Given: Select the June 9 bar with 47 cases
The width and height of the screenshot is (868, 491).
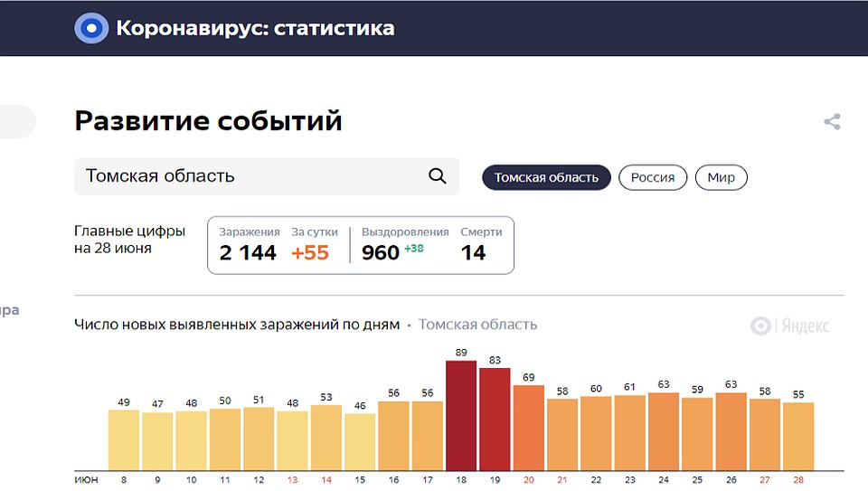Looking at the screenshot, I should (x=157, y=442).
